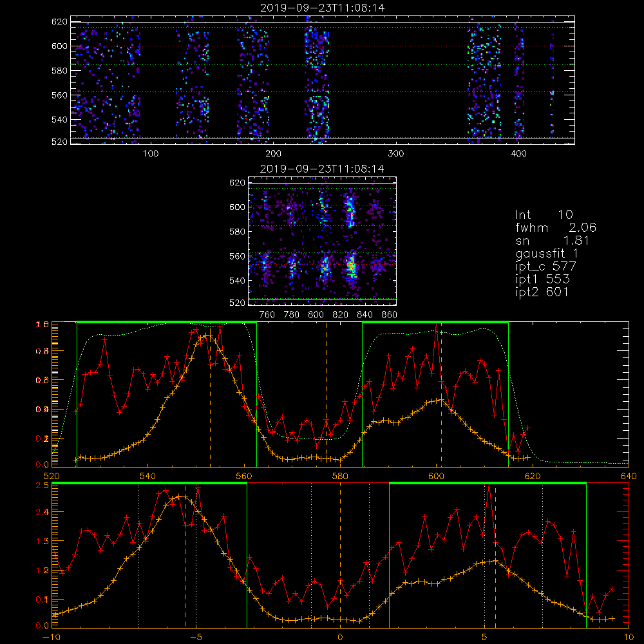Click the x-axis label 200 under the top image
This screenshot has height=644, width=644.
click(x=273, y=154)
